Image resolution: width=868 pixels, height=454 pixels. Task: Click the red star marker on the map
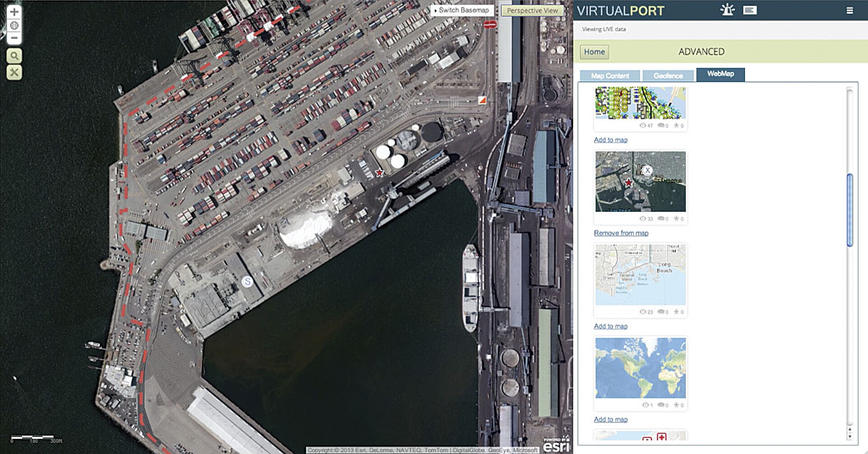tap(379, 173)
